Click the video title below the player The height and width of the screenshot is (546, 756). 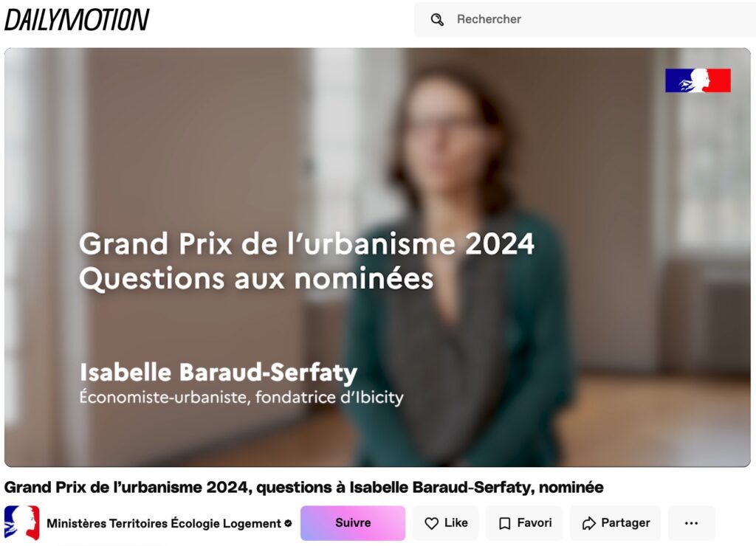point(304,487)
